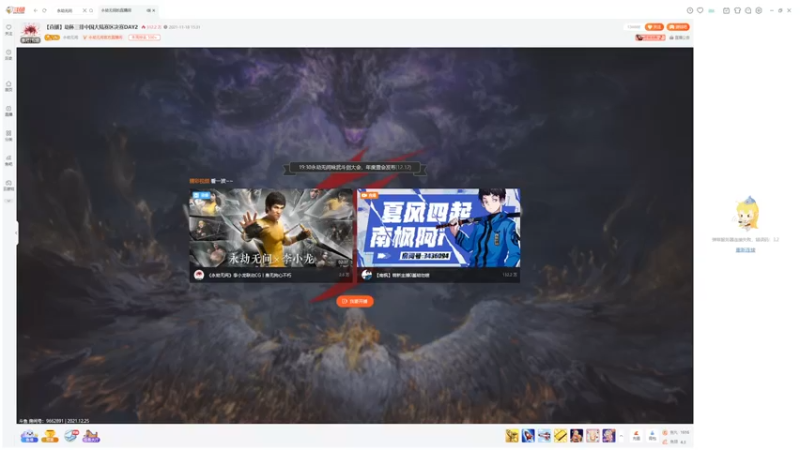The height and width of the screenshot is (450, 800).
Task: Send the sixth light framed gift
Action: 592,436
